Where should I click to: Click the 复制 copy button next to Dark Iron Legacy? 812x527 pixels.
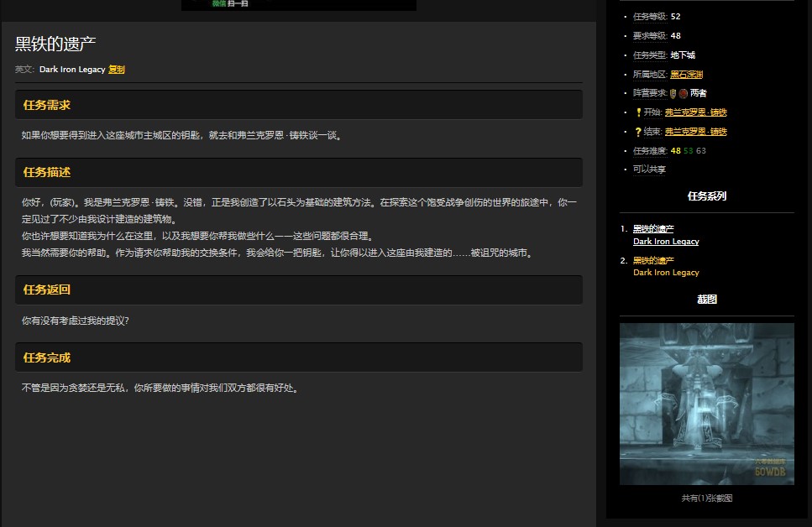[115, 70]
